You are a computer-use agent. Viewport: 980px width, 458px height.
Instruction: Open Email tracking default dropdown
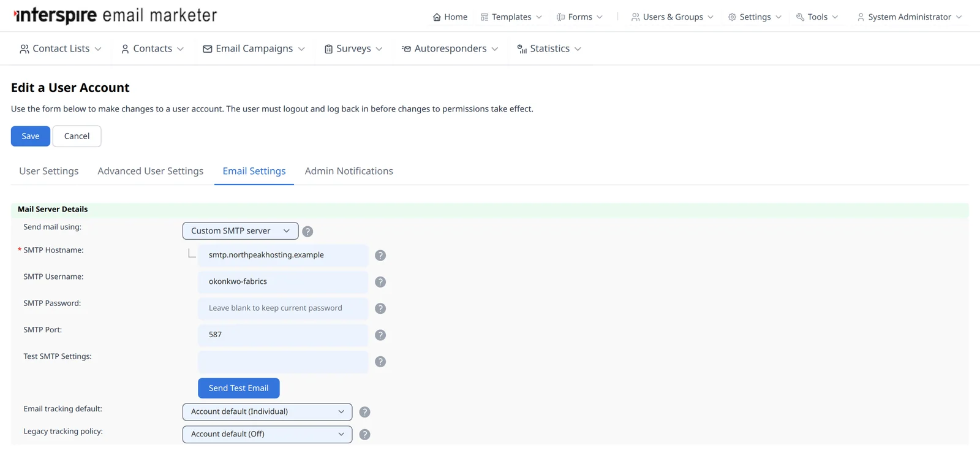pyautogui.click(x=267, y=411)
